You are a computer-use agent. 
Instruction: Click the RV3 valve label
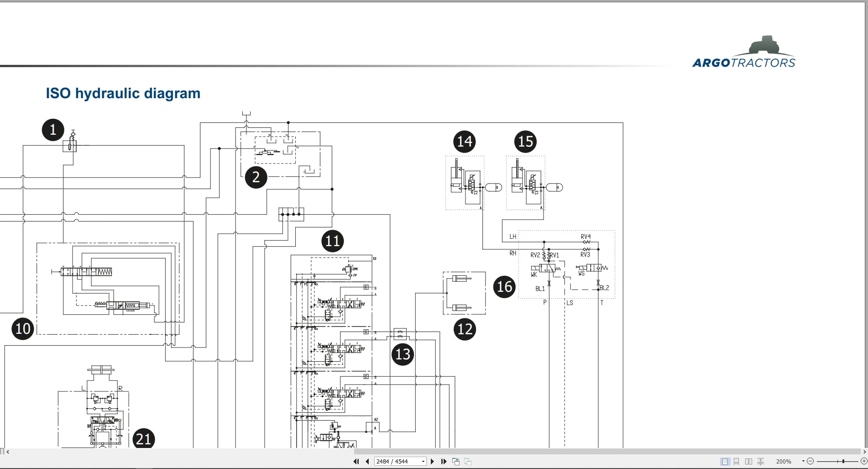(x=585, y=255)
